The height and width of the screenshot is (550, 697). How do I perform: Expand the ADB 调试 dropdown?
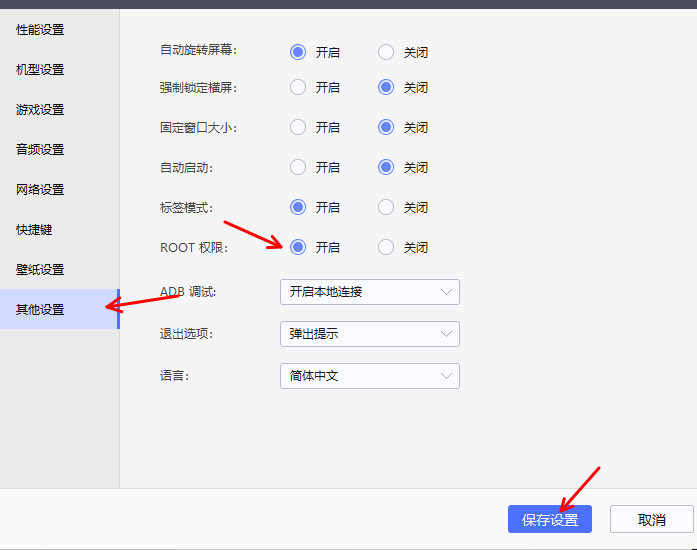[370, 292]
